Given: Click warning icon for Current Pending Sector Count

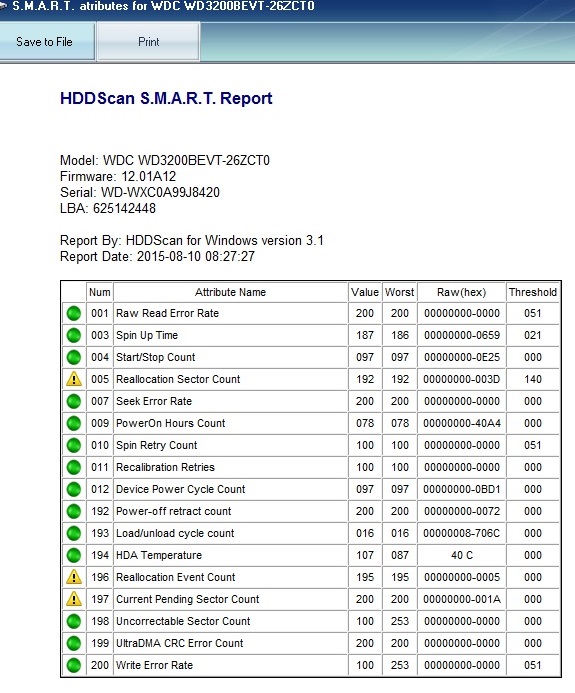Looking at the screenshot, I should pyautogui.click(x=74, y=599).
